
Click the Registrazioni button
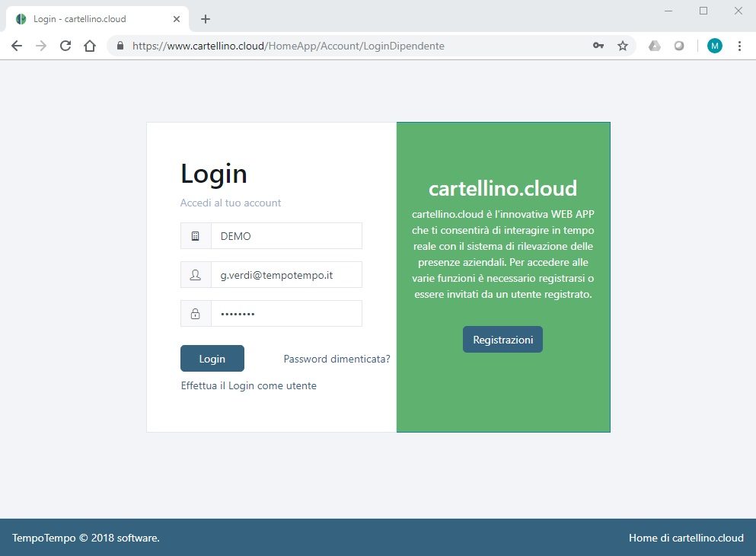point(502,340)
